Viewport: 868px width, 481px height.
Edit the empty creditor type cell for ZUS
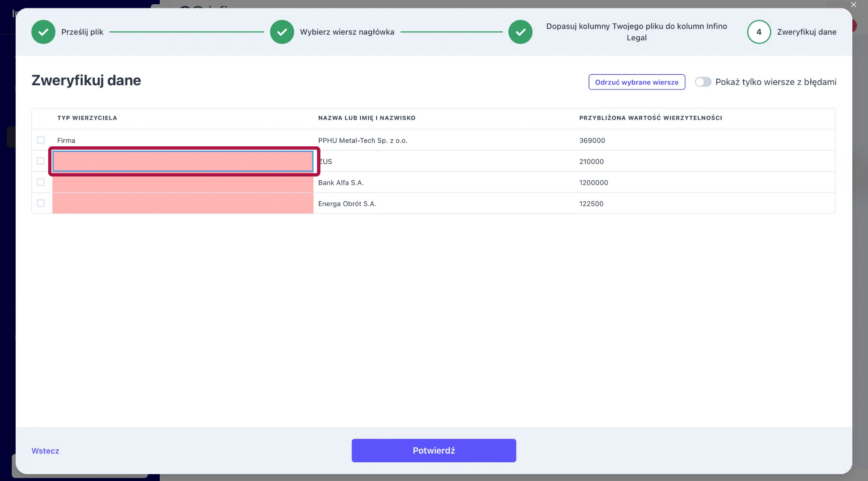pyautogui.click(x=183, y=161)
